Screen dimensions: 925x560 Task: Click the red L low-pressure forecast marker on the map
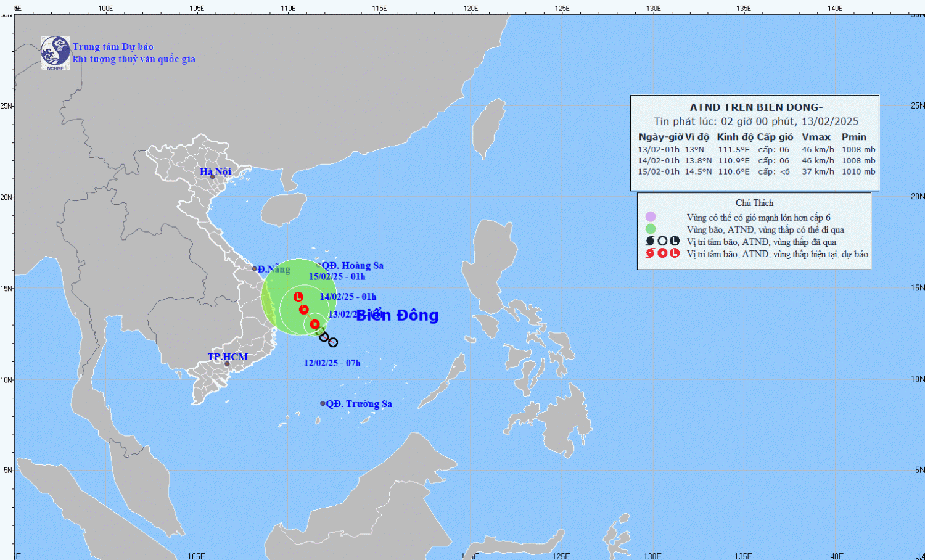pyautogui.click(x=298, y=297)
